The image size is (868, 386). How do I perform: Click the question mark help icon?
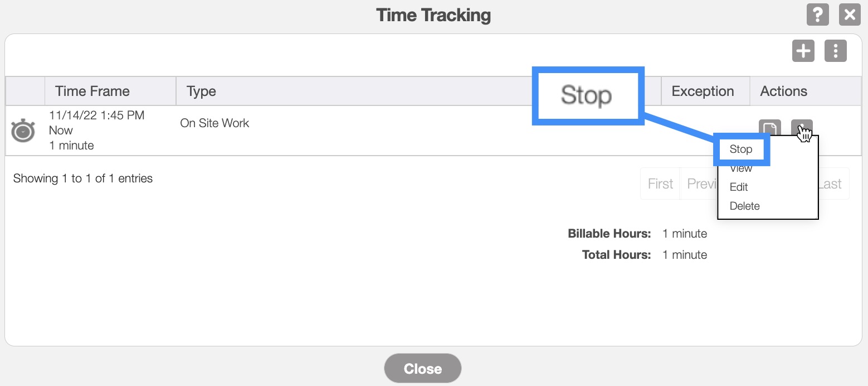click(817, 15)
